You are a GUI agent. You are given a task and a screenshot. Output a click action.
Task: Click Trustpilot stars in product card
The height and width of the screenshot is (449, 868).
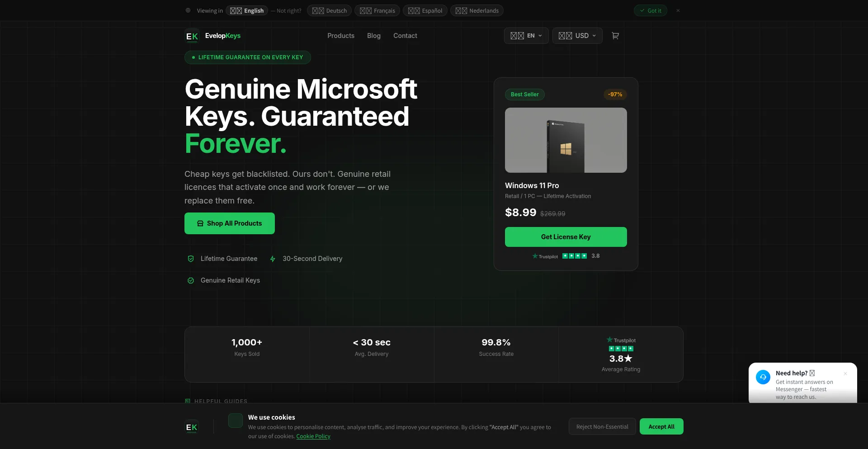[x=575, y=256]
